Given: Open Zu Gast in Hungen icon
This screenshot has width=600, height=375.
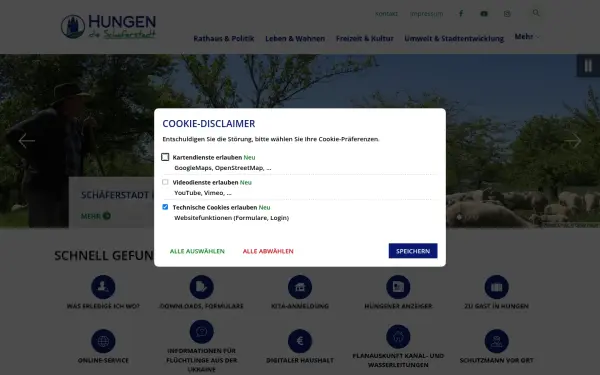Looking at the screenshot, I should click(496, 287).
